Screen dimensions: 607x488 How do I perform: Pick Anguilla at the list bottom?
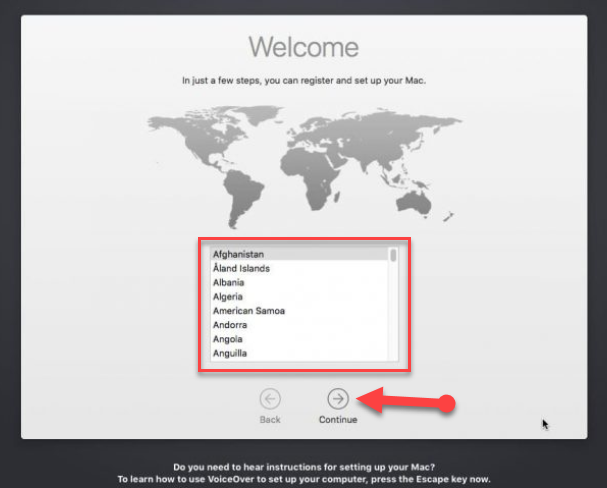230,353
